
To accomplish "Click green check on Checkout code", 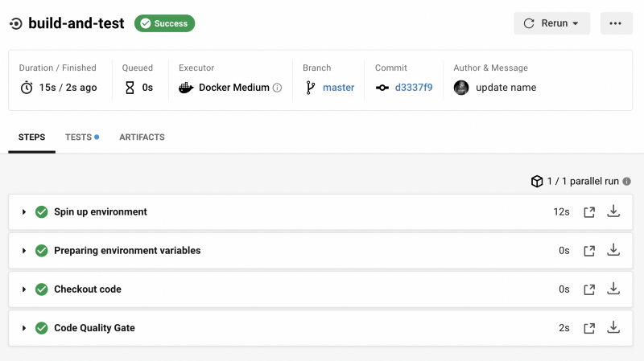I will pyautogui.click(x=42, y=289).
